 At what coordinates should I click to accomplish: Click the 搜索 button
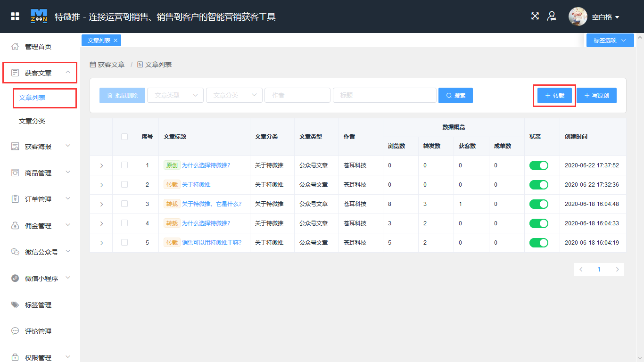click(x=455, y=95)
